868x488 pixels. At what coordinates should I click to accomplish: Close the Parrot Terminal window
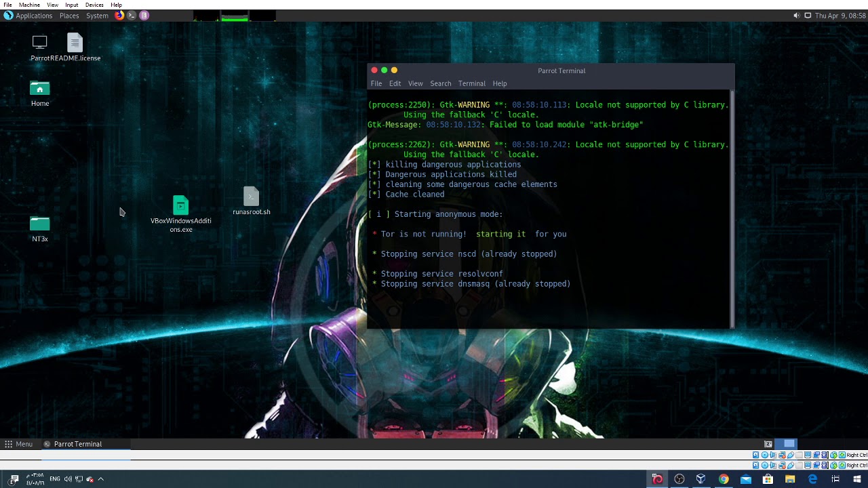point(374,70)
